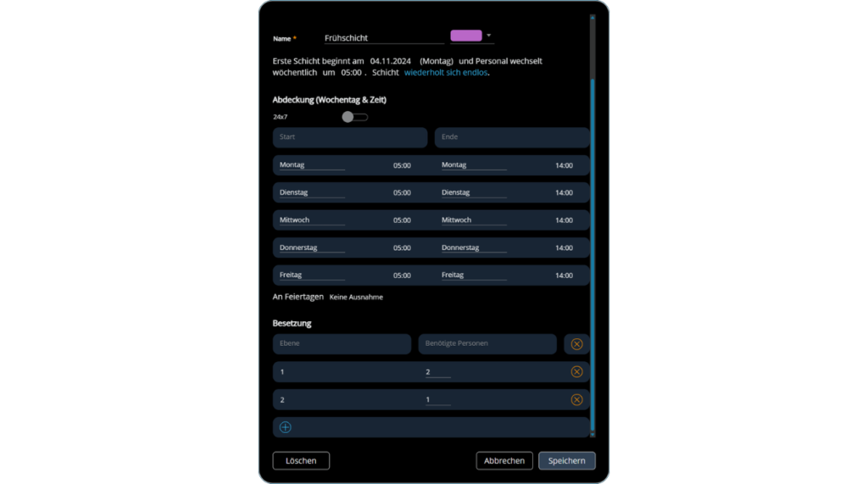Screen dimensions: 868x484
Task: Select the Mittwoch start day field
Action: [312, 220]
